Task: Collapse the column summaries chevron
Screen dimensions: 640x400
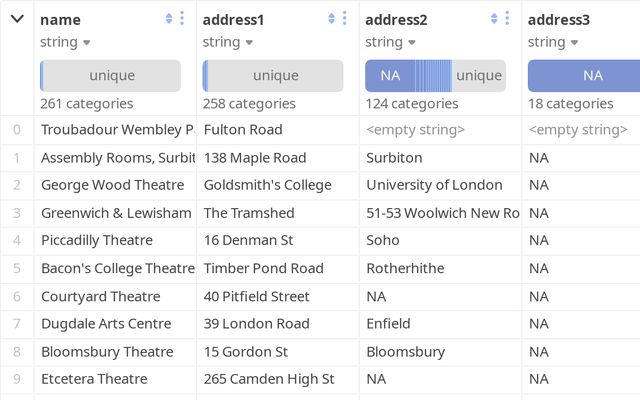Action: (17, 19)
